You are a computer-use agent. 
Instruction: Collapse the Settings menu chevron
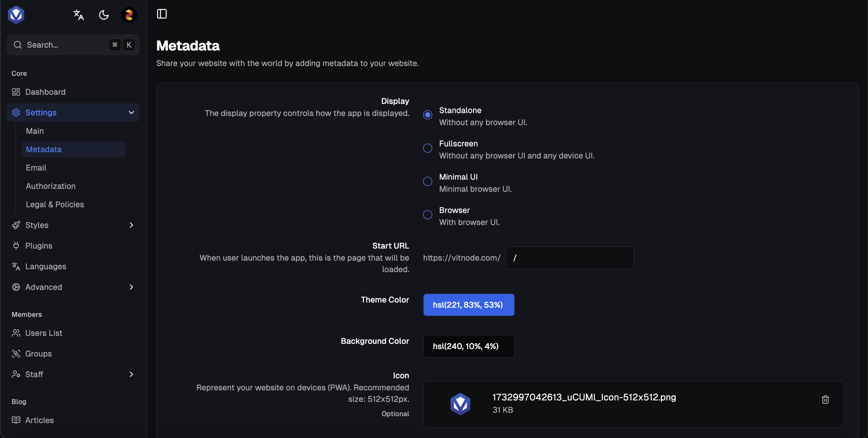[x=131, y=113]
